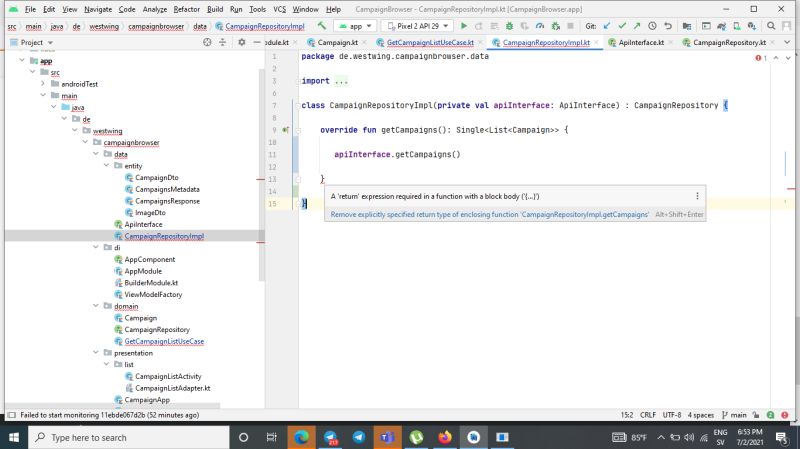Expand the folded import statements
This screenshot has width=800, height=449.
click(341, 81)
